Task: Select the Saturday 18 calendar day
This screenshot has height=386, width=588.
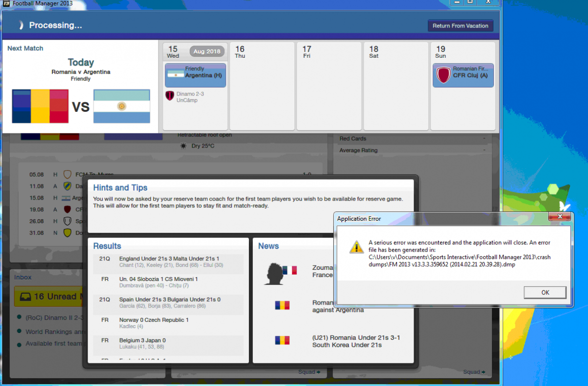Action: 396,86
